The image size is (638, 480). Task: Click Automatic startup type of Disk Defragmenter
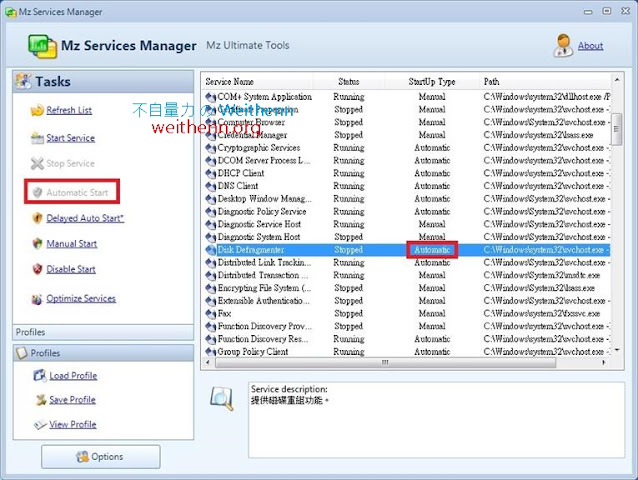point(432,250)
